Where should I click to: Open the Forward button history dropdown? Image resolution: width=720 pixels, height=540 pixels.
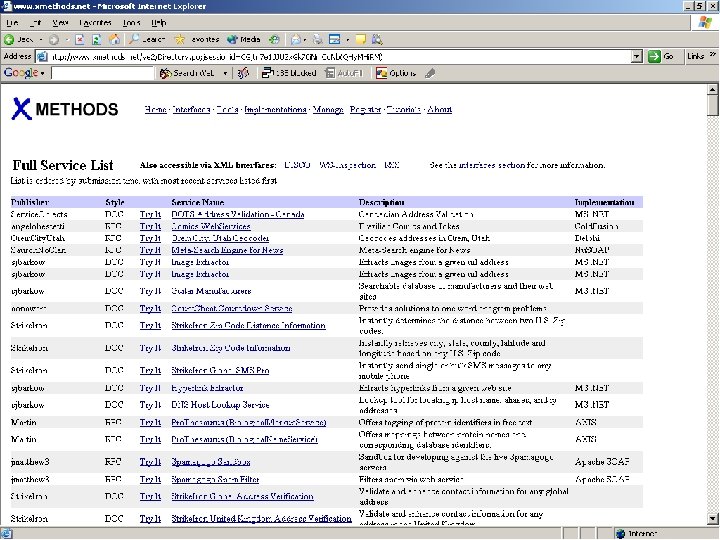67,39
